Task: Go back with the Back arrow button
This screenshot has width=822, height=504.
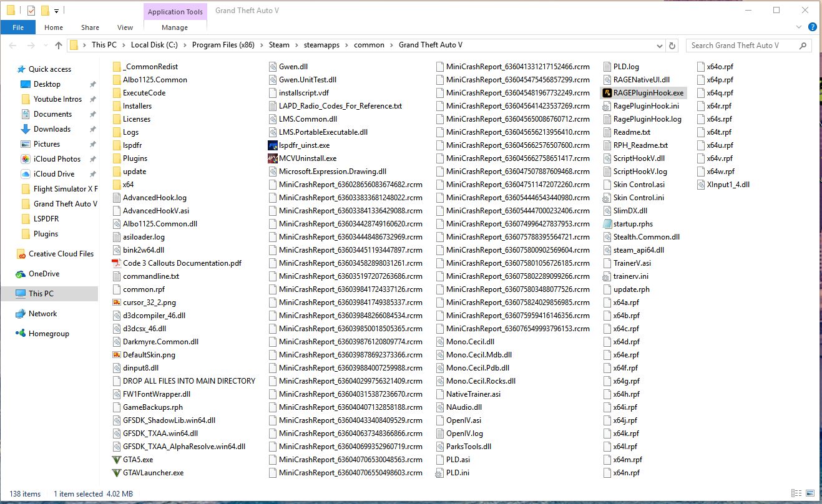Action: point(13,46)
